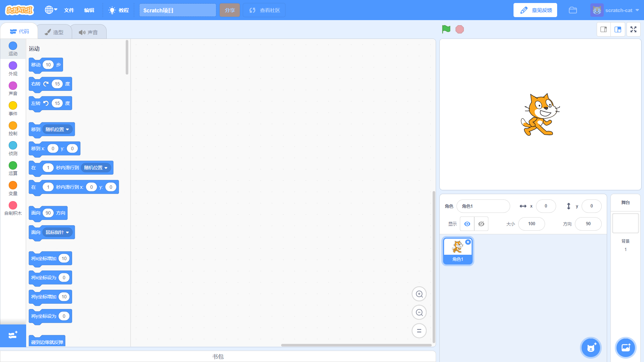Image resolution: width=644 pixels, height=362 pixels.
Task: Select the stage backdrop thumbnail
Action: (626, 223)
